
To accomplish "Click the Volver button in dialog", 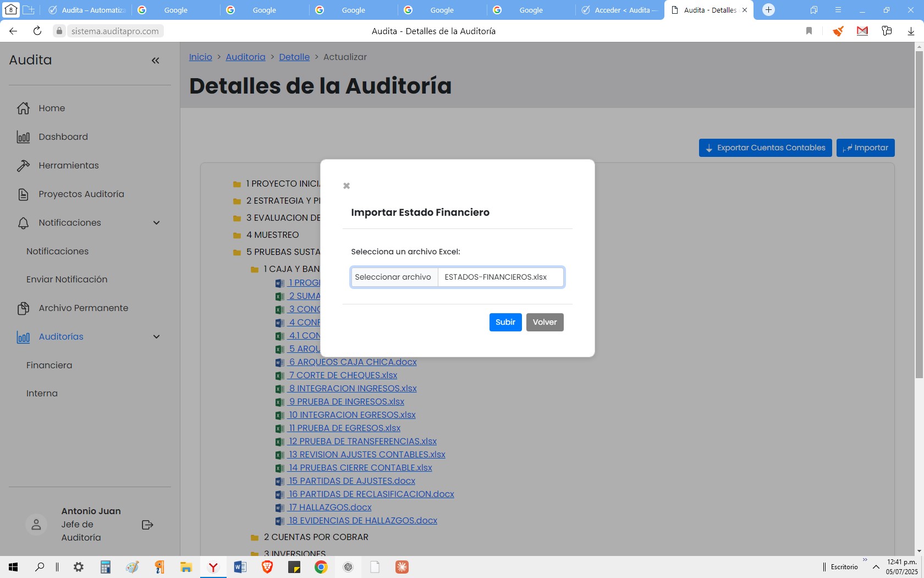I will pyautogui.click(x=544, y=323).
